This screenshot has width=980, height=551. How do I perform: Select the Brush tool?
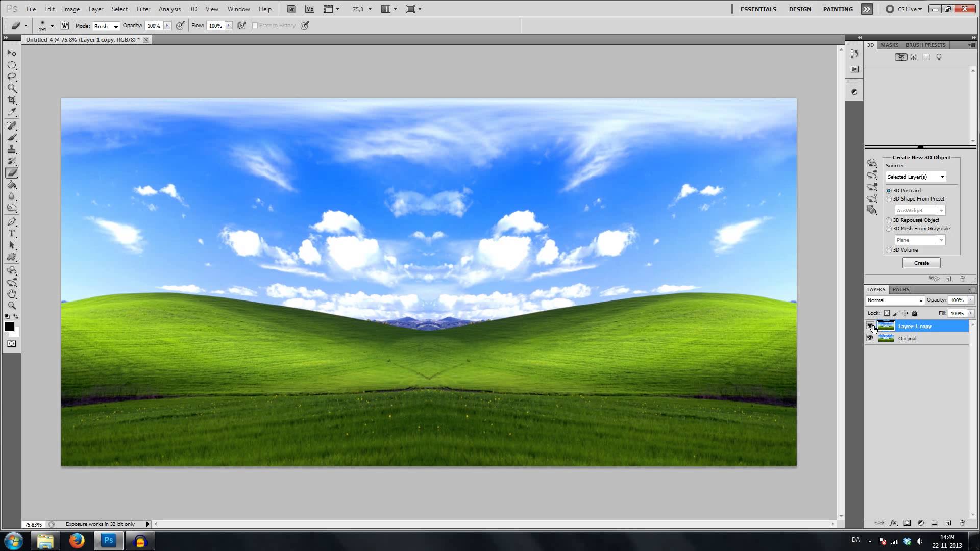(12, 138)
